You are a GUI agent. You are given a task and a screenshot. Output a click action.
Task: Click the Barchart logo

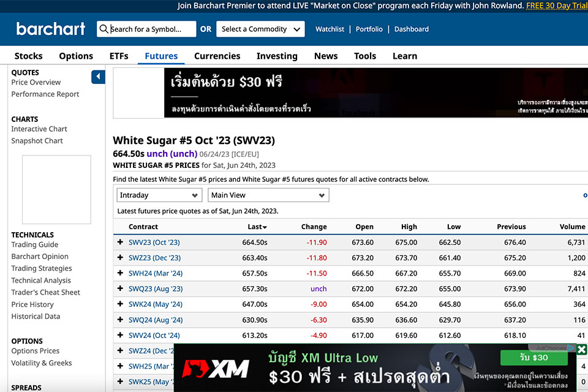click(x=51, y=29)
